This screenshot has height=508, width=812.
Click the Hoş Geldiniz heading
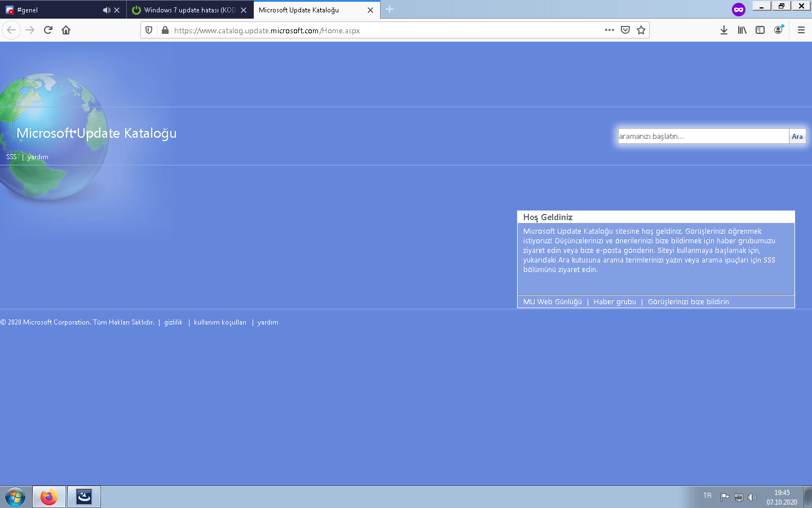click(548, 217)
